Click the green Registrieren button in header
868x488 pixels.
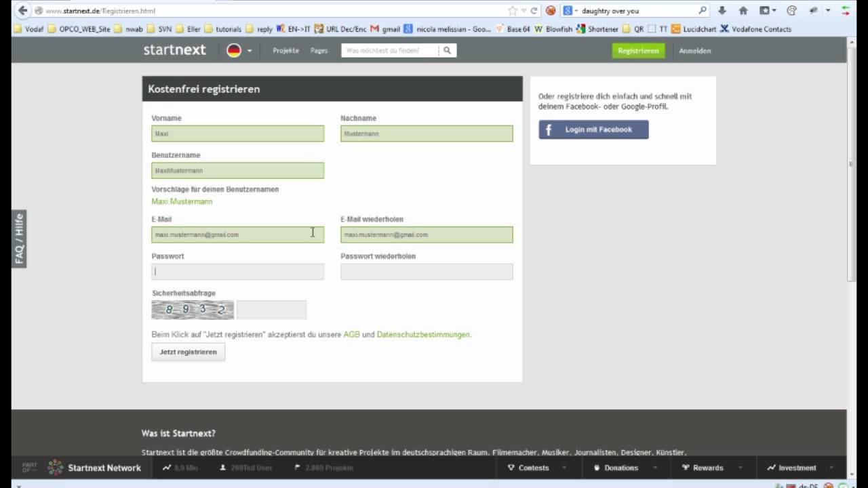pyautogui.click(x=638, y=51)
